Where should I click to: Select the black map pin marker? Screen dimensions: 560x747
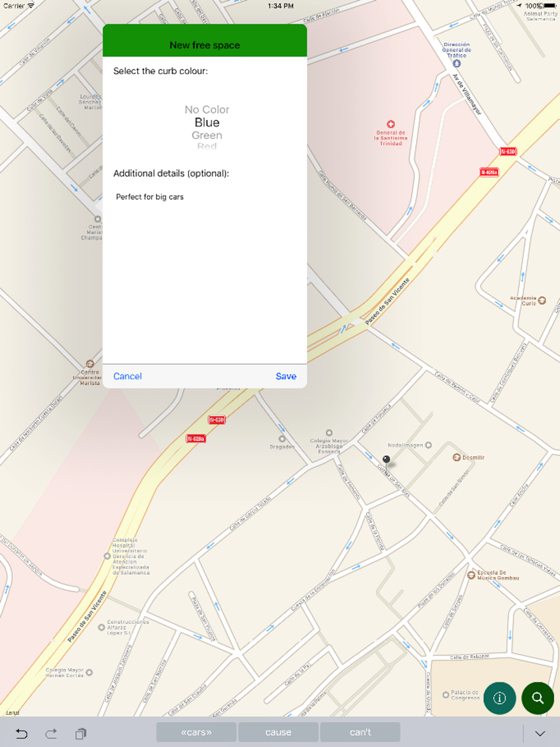pos(386,461)
